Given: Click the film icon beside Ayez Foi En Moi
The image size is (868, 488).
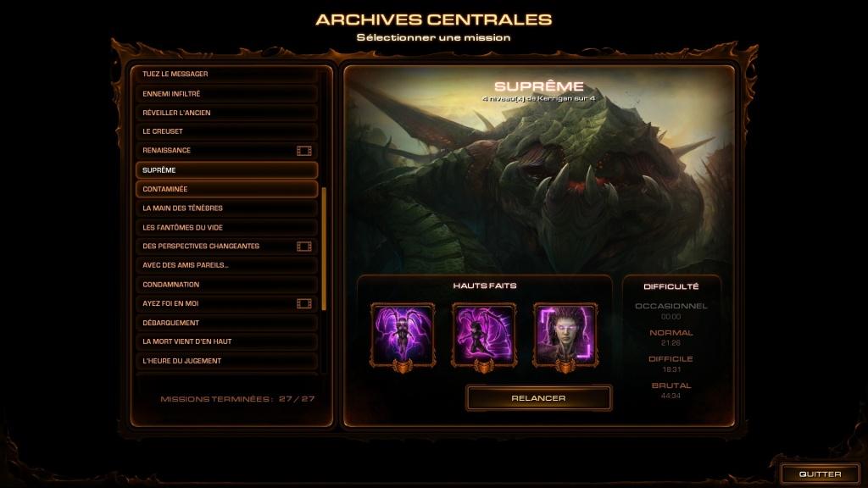Looking at the screenshot, I should (x=304, y=304).
